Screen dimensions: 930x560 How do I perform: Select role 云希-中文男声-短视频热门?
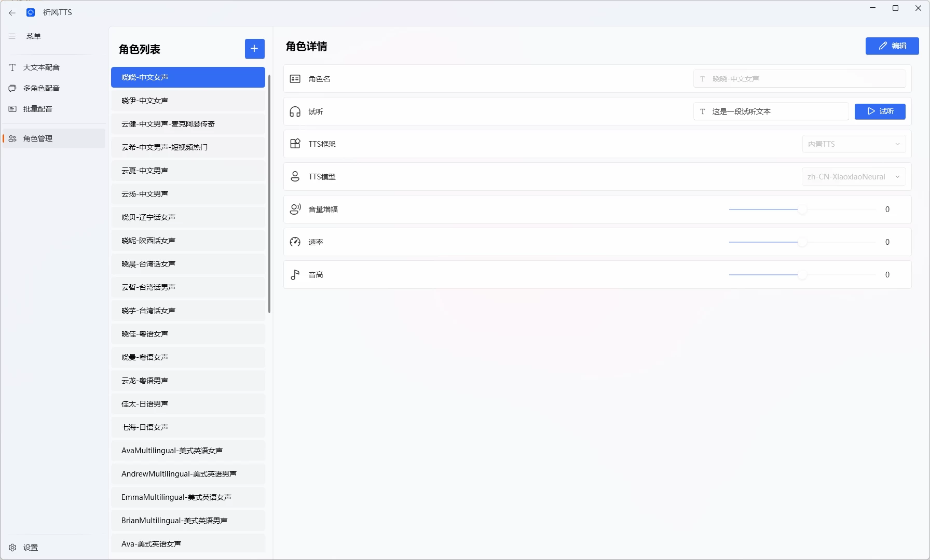tap(188, 147)
